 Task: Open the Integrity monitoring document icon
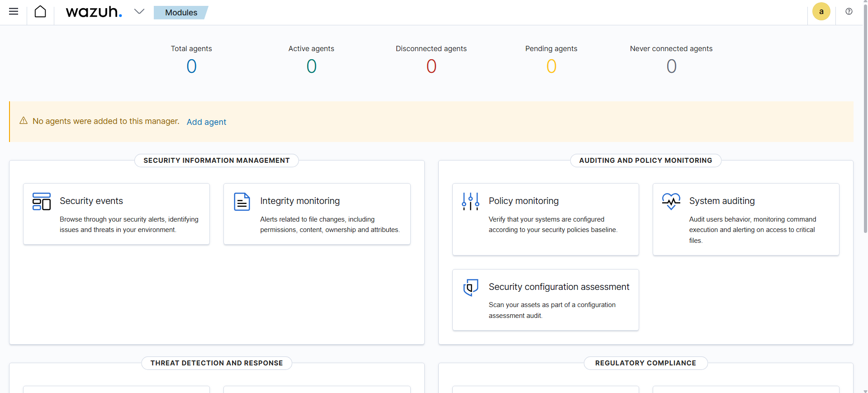pos(242,202)
